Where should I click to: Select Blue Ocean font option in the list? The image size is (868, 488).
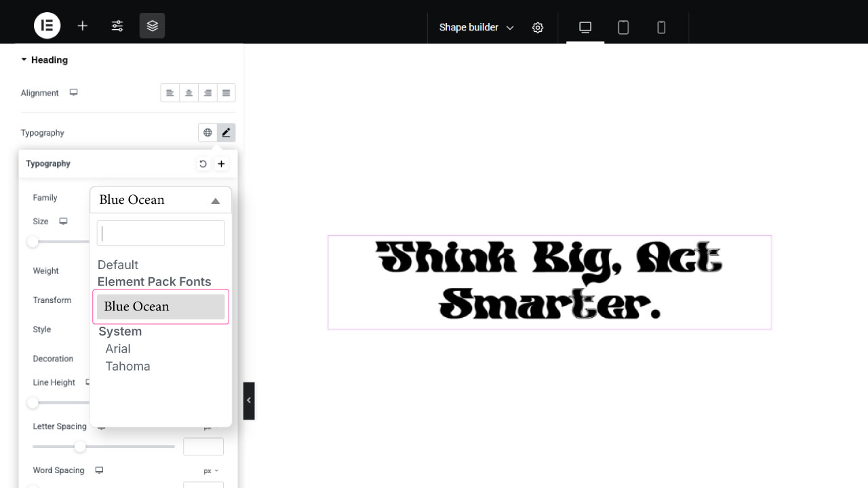point(161,307)
